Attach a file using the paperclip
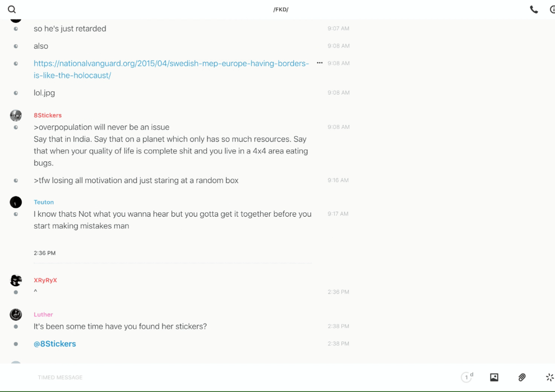 point(522,377)
